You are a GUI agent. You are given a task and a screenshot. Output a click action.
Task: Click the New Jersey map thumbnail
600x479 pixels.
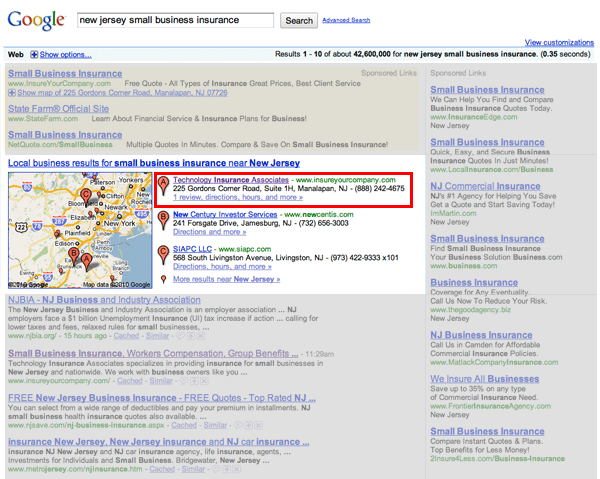pyautogui.click(x=80, y=230)
